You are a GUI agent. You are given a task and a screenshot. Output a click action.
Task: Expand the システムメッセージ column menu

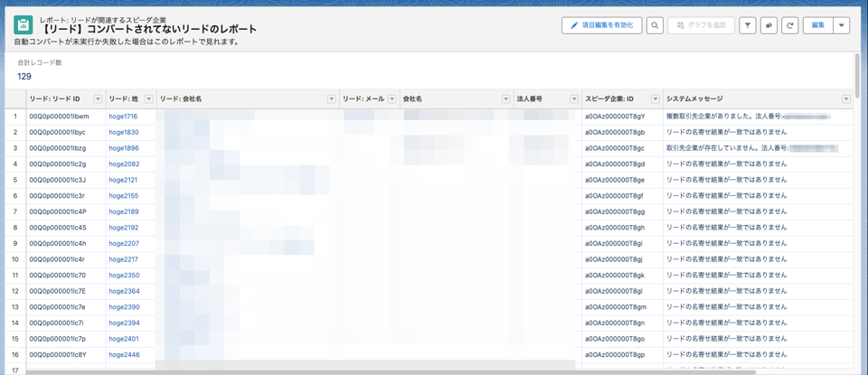pos(846,99)
